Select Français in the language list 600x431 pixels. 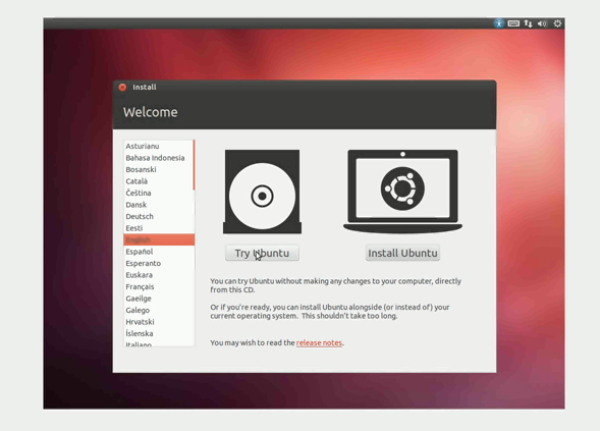click(x=140, y=287)
